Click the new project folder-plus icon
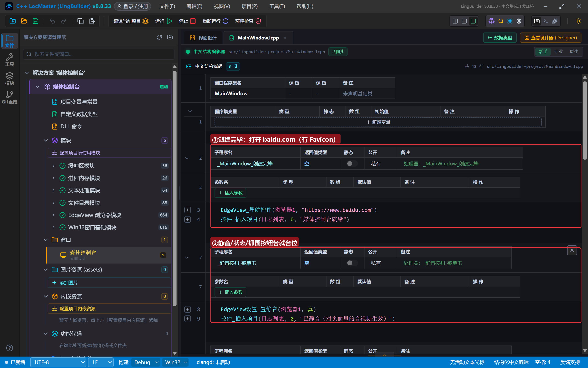 click(x=13, y=21)
